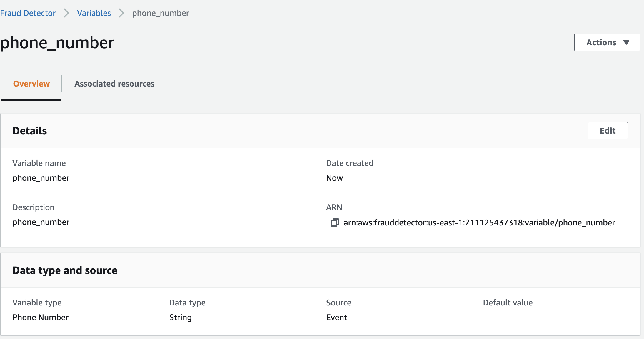Click the String data type value

(180, 317)
